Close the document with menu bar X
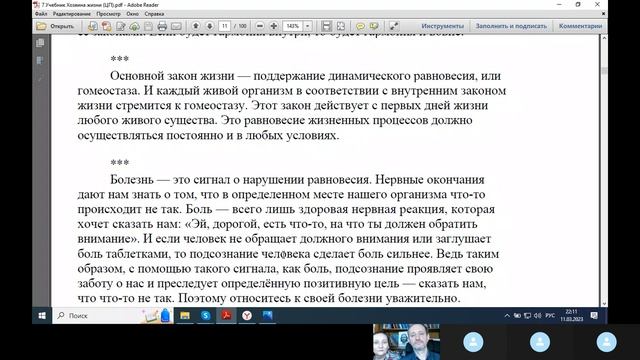The image size is (640, 360). tap(603, 14)
